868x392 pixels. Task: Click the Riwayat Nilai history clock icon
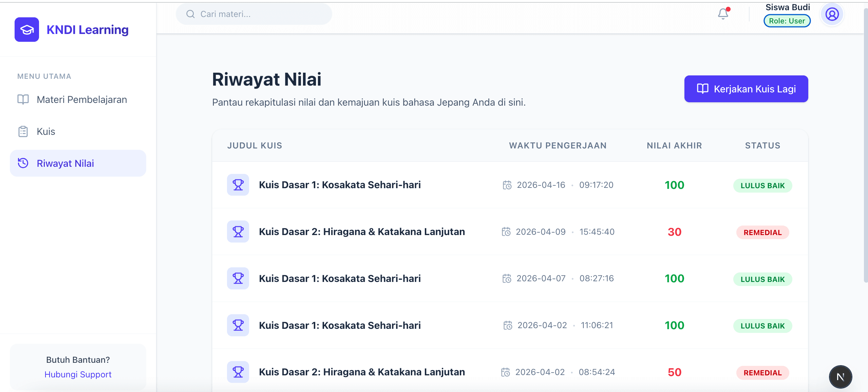[x=23, y=163]
